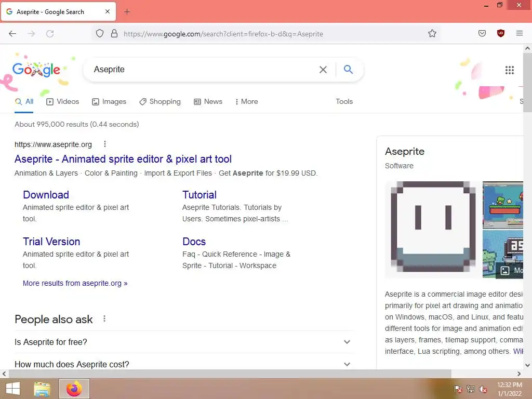
Task: Switch to the Shopping tab
Action: pos(160,101)
